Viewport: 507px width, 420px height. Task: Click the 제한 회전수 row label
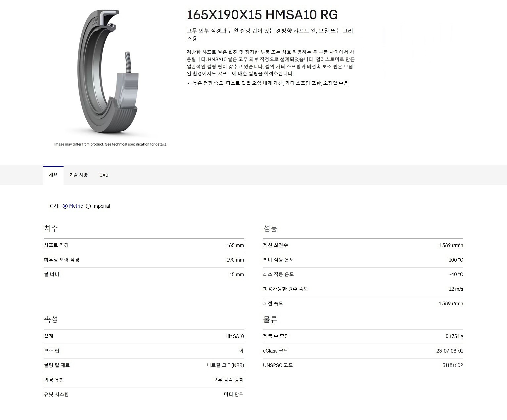tap(275, 245)
